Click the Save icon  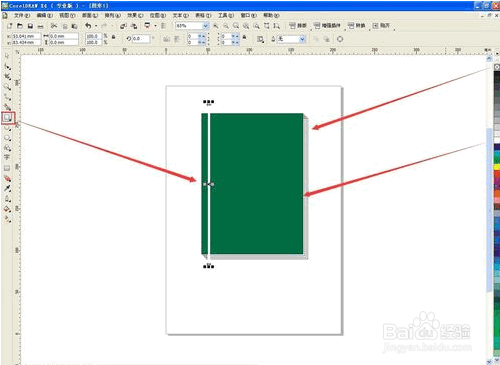click(x=30, y=26)
